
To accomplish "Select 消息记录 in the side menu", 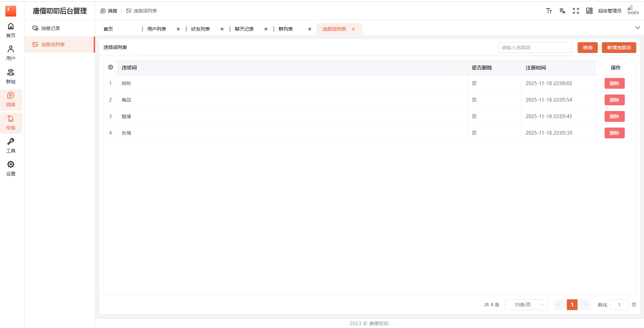I will pos(51,28).
